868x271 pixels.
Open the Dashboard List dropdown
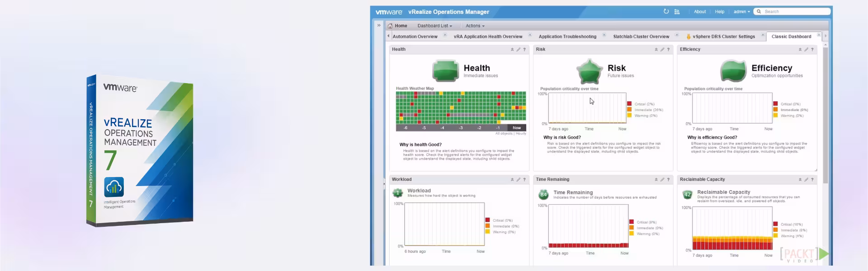(x=434, y=26)
